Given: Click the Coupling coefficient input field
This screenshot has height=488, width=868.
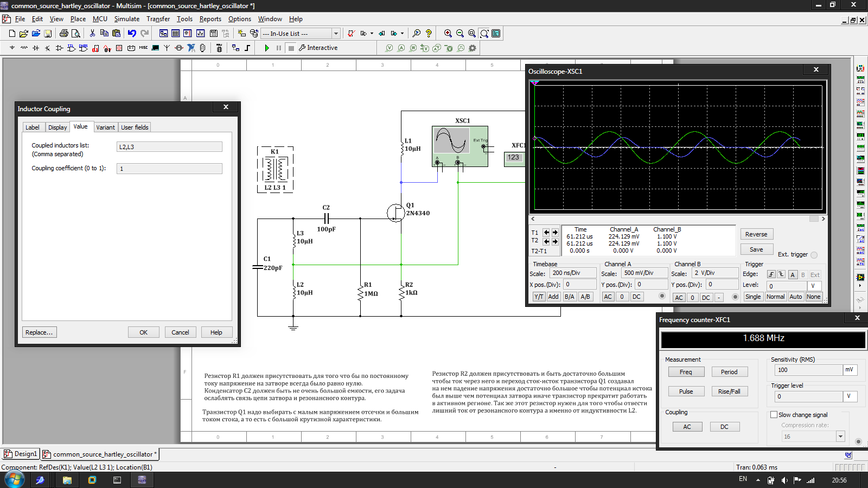Looking at the screenshot, I should click(x=169, y=169).
